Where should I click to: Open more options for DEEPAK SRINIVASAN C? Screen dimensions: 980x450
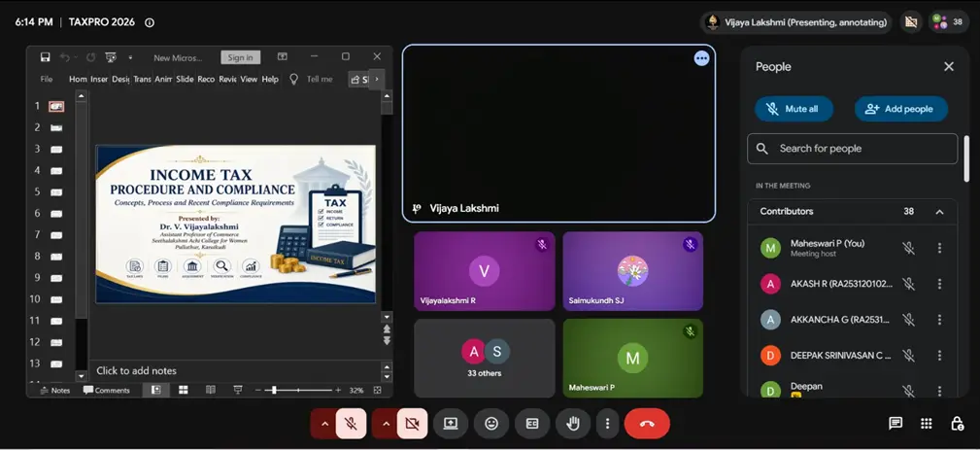coord(939,355)
